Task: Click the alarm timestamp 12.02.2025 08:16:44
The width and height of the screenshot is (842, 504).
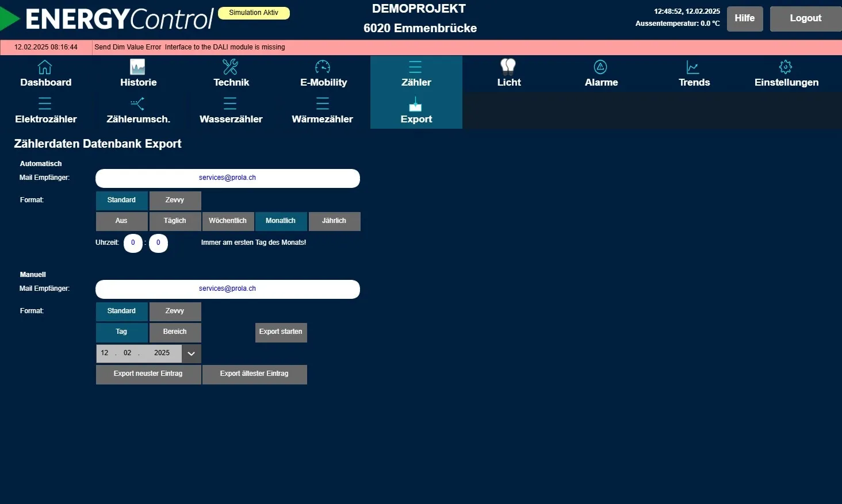Action: 46,47
